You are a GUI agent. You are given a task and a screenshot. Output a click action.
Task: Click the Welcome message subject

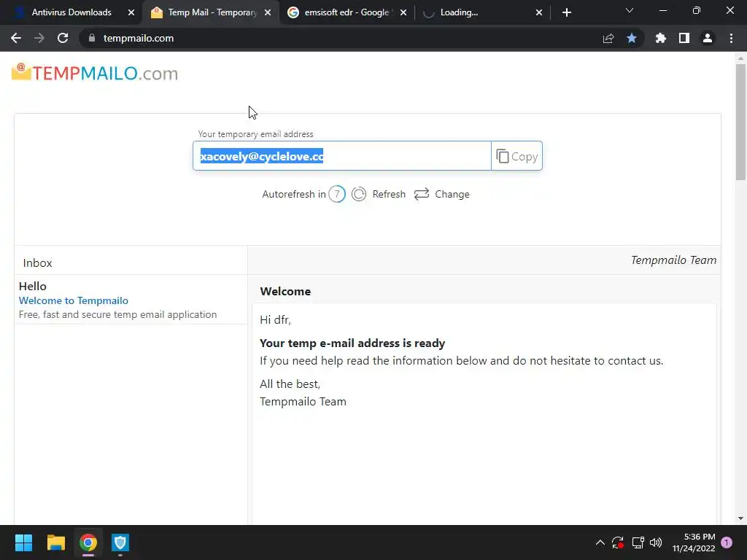[x=285, y=292]
